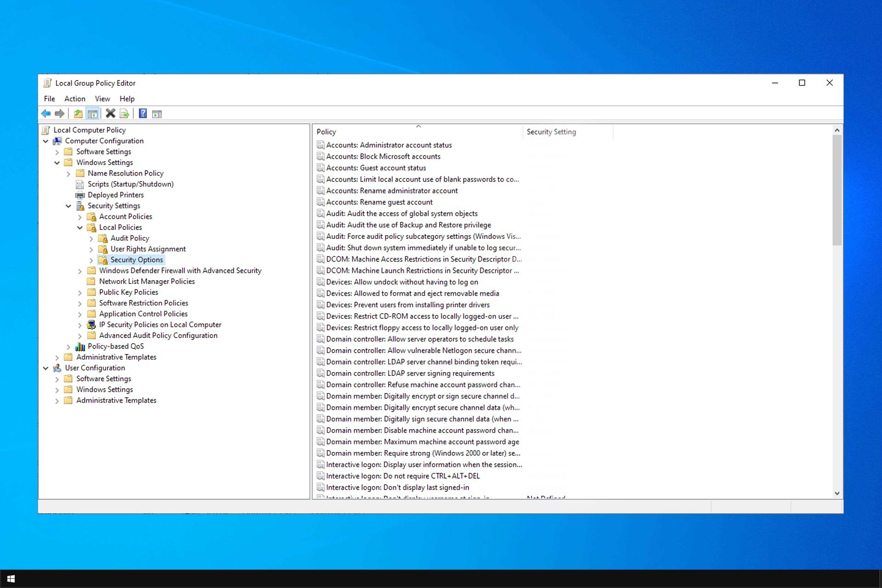Click the Export List toolbar icon
Screen dimensions: 882x588
click(x=124, y=113)
